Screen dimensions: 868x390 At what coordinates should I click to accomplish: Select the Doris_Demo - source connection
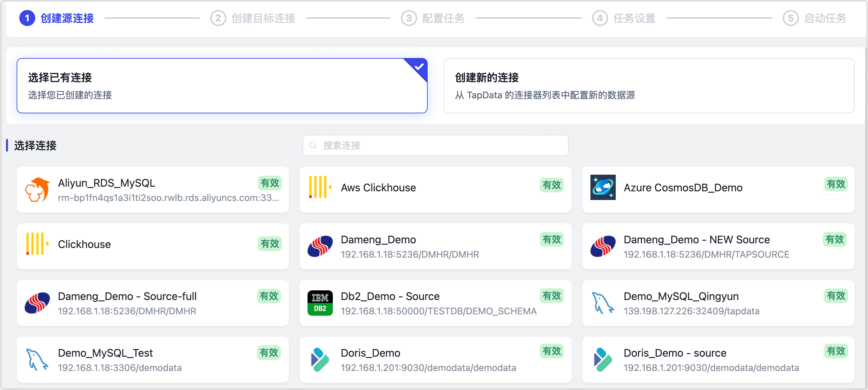(x=718, y=360)
